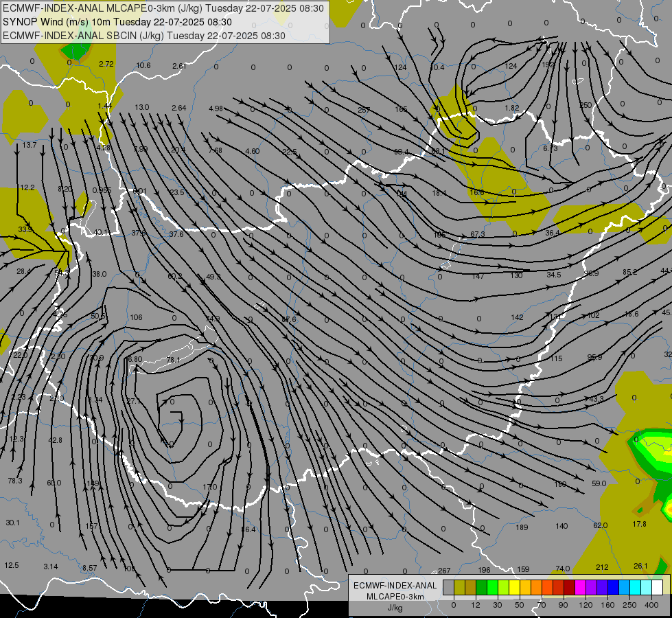
Task: Click the map value '28.4'
Action: (23, 271)
